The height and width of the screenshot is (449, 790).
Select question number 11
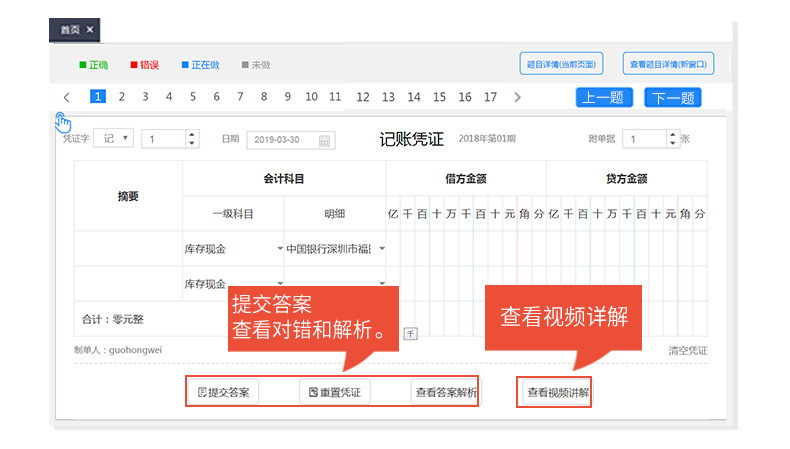click(x=335, y=96)
